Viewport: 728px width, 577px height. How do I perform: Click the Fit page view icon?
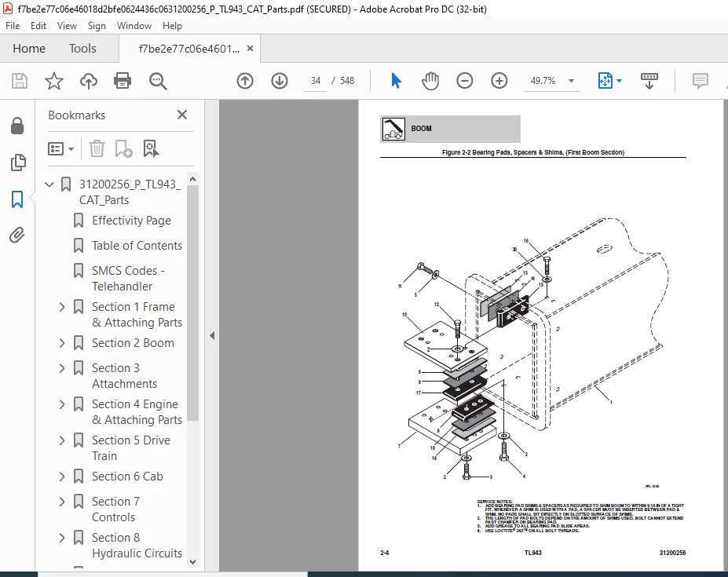[x=605, y=81]
